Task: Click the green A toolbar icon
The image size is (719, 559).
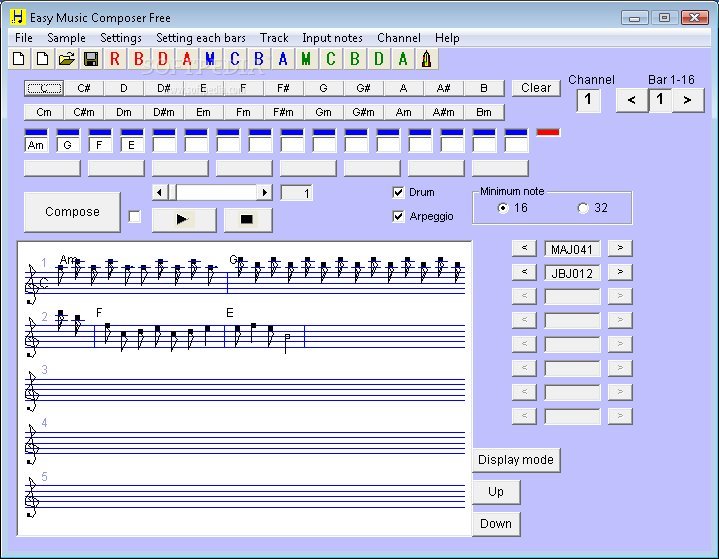Action: tap(403, 59)
